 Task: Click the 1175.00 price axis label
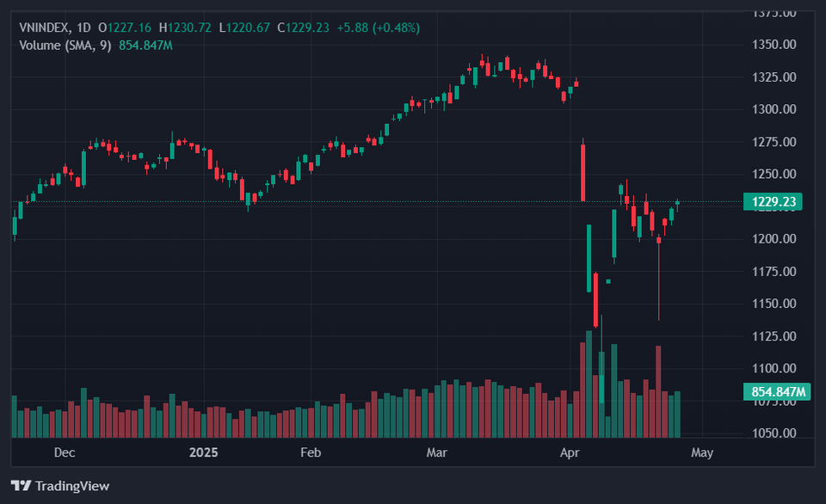pos(774,271)
